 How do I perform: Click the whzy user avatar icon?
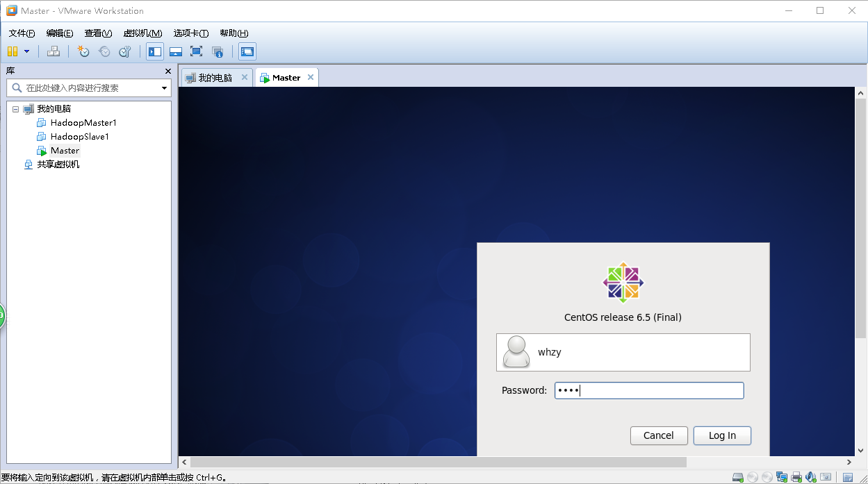point(516,351)
